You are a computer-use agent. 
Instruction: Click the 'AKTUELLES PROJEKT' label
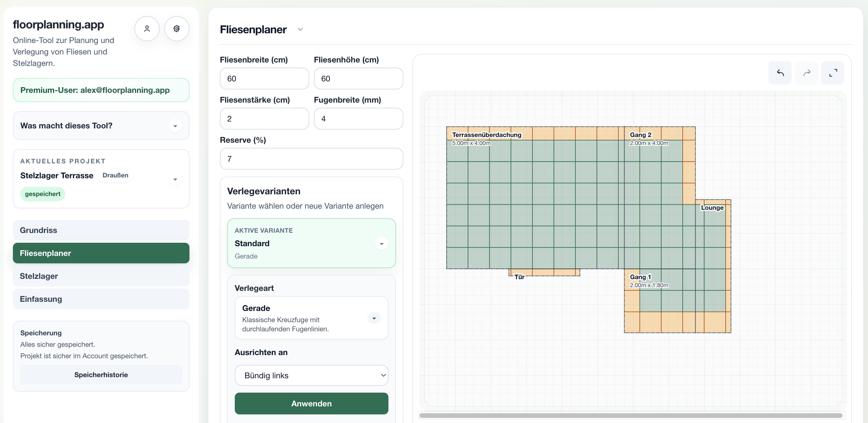click(x=63, y=161)
